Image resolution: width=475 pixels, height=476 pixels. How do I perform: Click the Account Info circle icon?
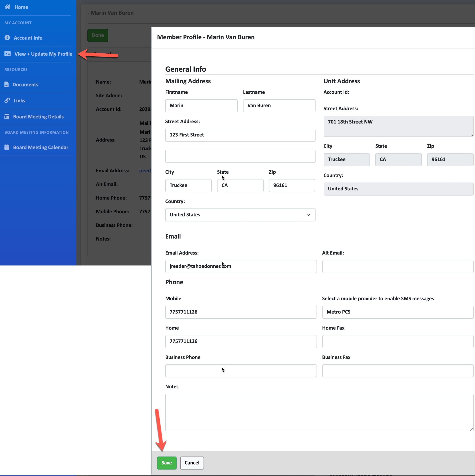pyautogui.click(x=7, y=37)
